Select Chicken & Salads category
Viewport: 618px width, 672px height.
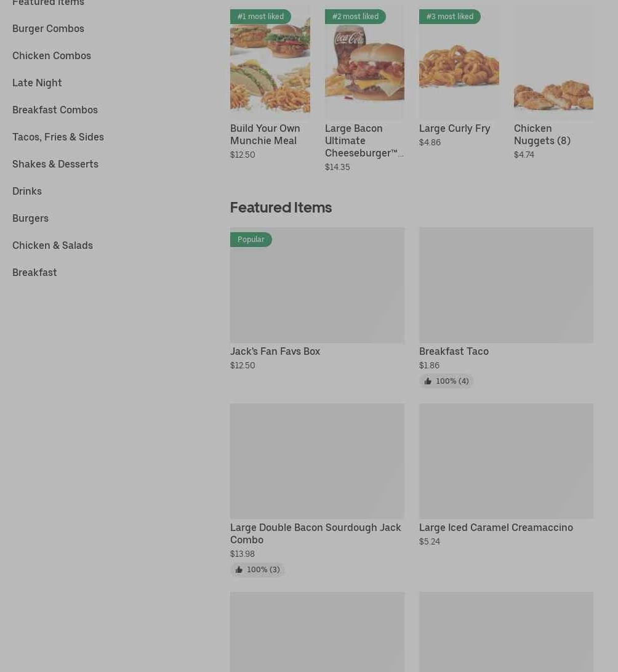pyautogui.click(x=52, y=245)
